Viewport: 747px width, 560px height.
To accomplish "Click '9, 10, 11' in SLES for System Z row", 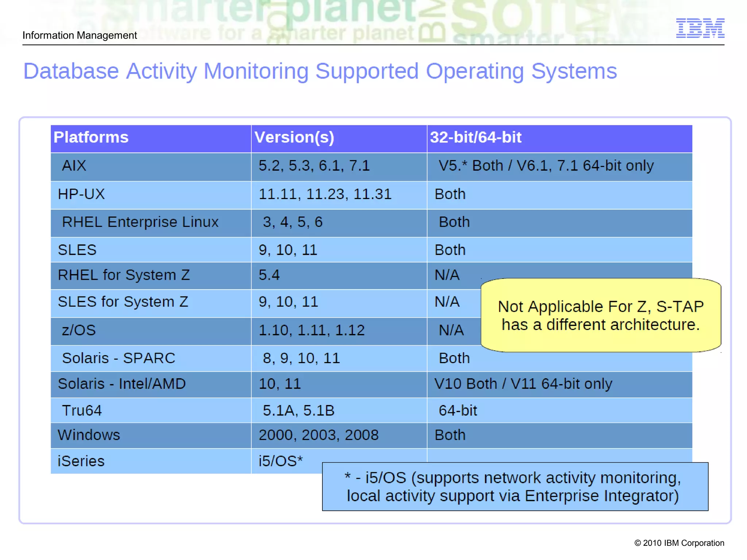I will click(288, 302).
